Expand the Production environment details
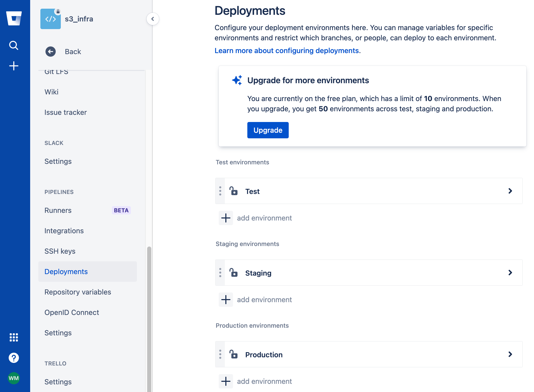Viewport: 534px width, 392px height. pos(510,354)
